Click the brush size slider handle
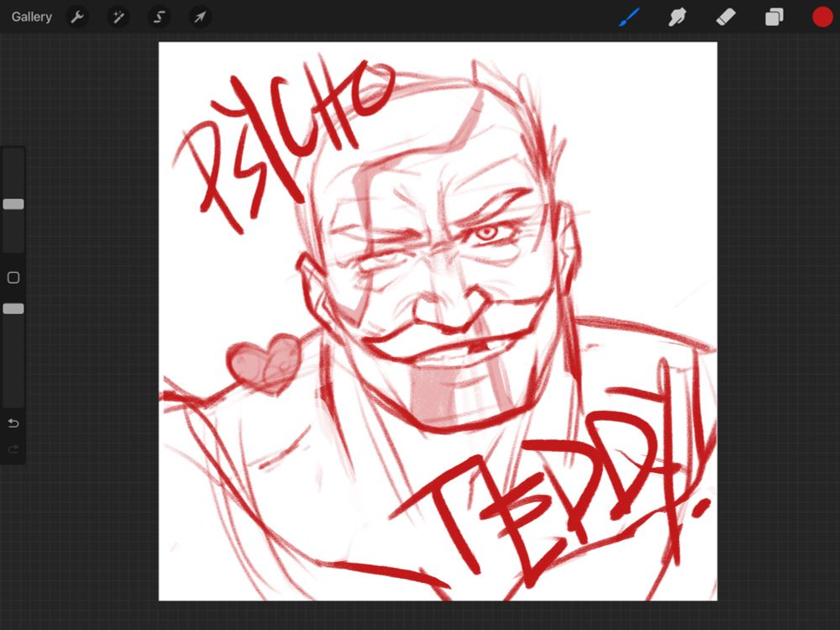Image resolution: width=840 pixels, height=630 pixels. 13,204
